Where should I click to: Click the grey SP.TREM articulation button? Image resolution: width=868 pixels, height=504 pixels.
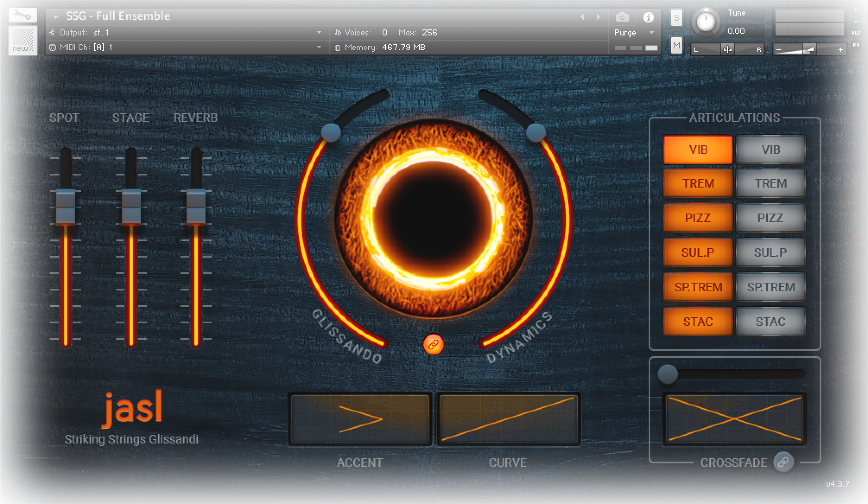(x=771, y=287)
